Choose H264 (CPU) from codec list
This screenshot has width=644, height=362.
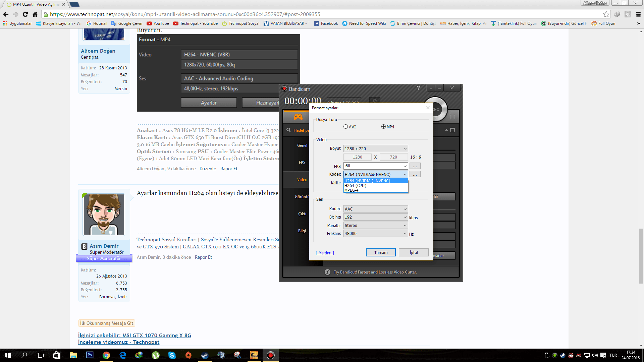click(x=355, y=185)
